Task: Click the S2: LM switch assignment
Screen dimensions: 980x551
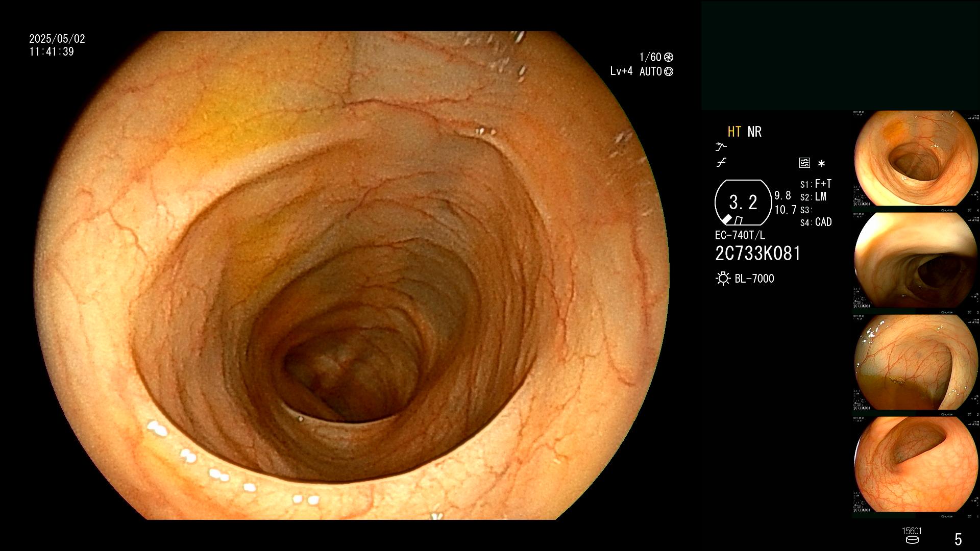Action: (814, 196)
